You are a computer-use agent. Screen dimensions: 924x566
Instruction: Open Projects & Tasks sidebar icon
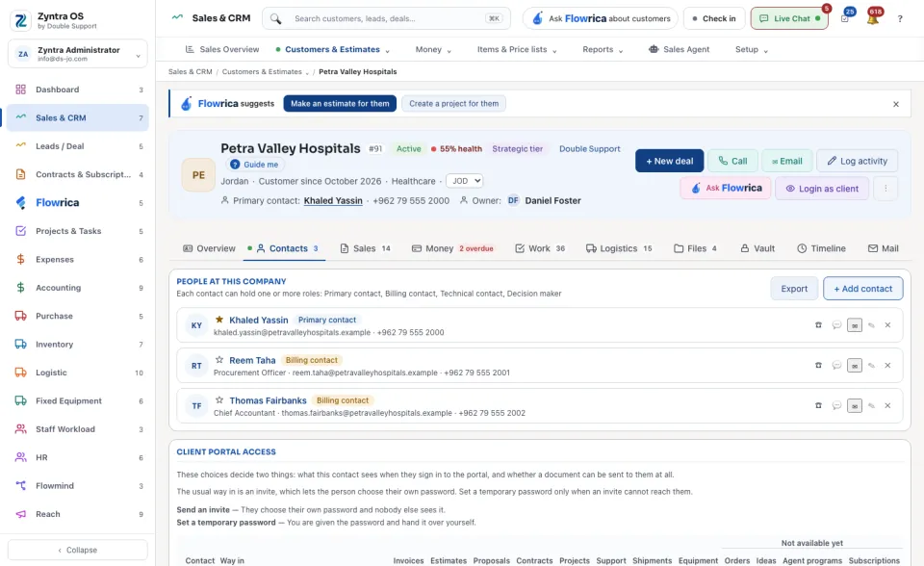(x=20, y=231)
